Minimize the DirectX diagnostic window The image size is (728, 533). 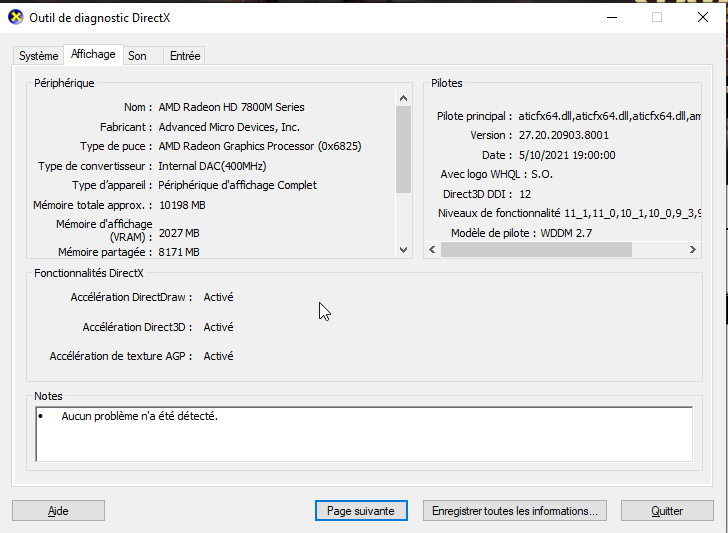(x=612, y=18)
